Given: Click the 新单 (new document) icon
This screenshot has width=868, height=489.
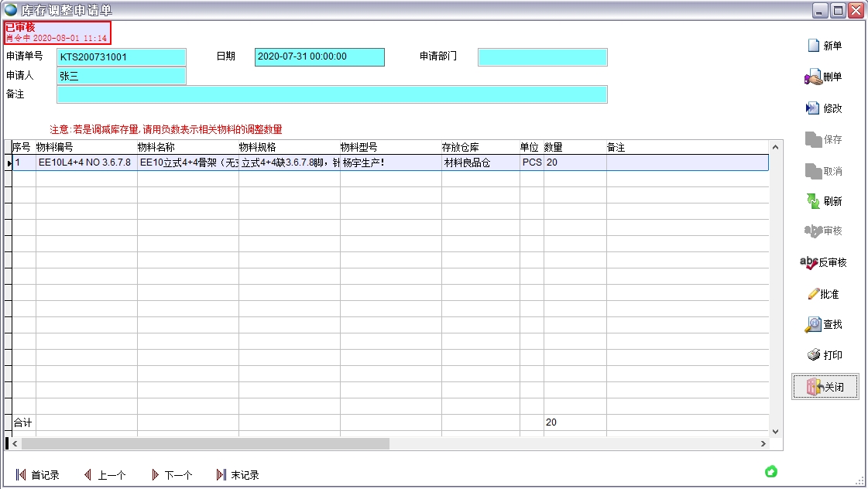Looking at the screenshot, I should click(x=814, y=46).
